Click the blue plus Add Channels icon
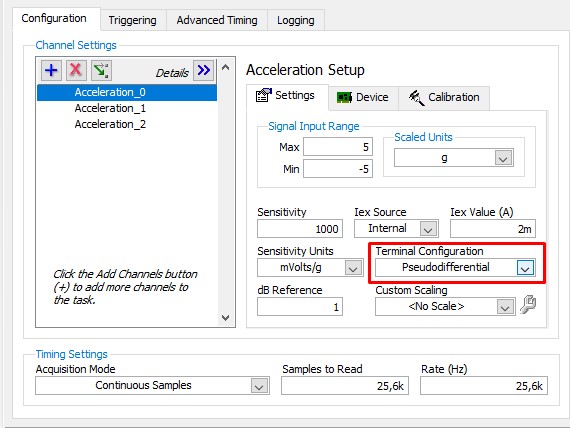This screenshot has width=570, height=428. pos(51,70)
